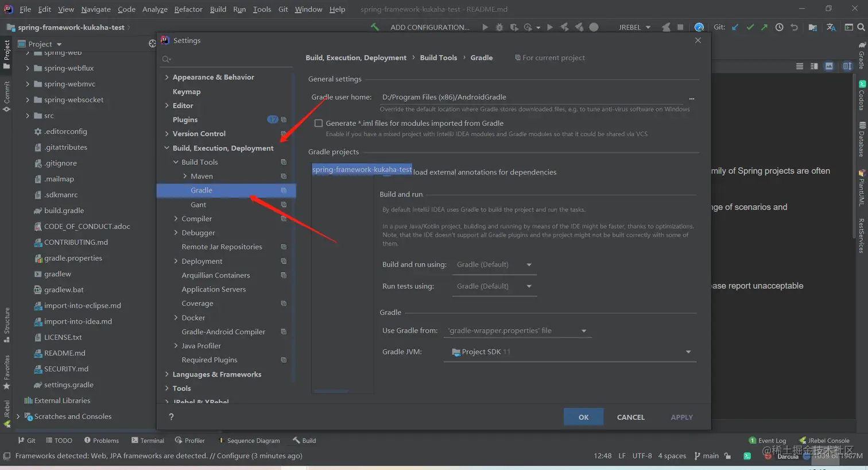Open Run tests using dropdown
The width and height of the screenshot is (868, 470).
[494, 286]
